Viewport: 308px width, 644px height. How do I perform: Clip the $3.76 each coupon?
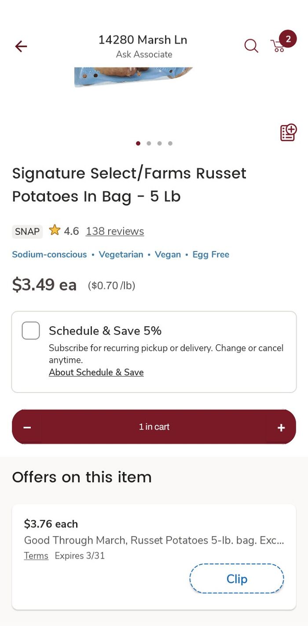click(236, 579)
